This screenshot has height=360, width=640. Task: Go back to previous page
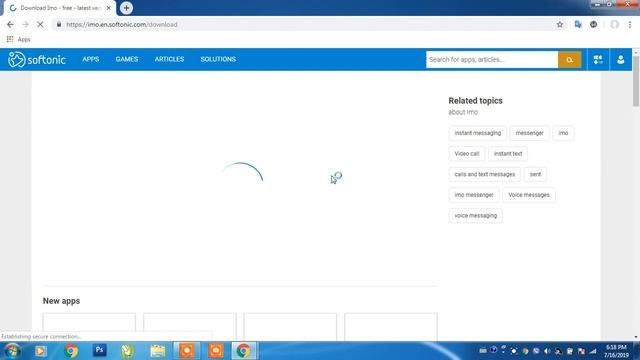[10, 24]
